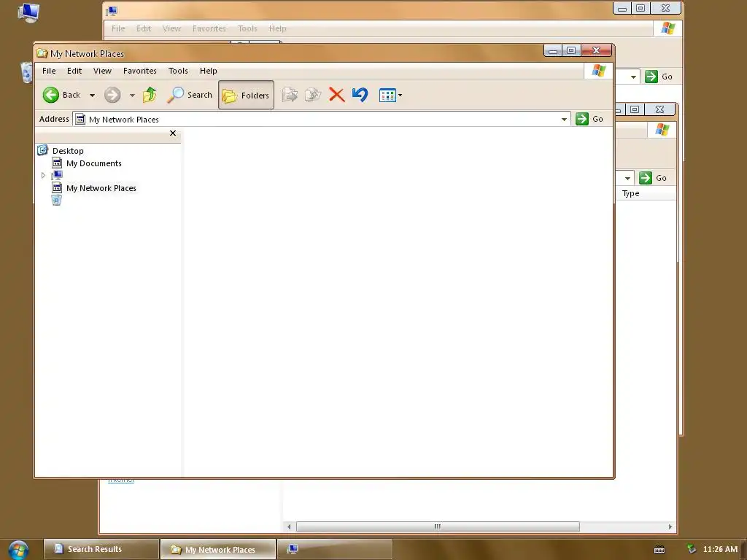Go up one folder level
This screenshot has height=560, width=747.
pos(150,95)
